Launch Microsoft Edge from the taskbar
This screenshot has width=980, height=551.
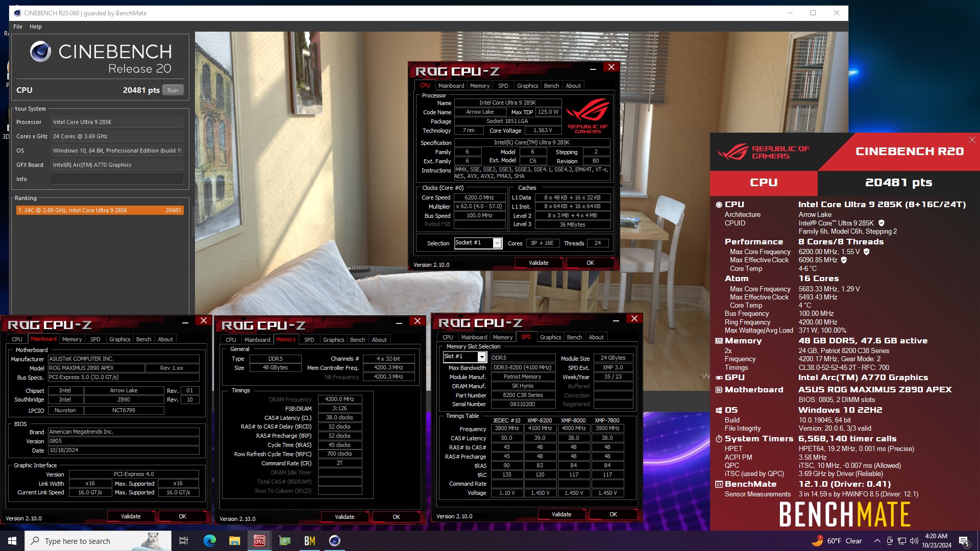[209, 541]
